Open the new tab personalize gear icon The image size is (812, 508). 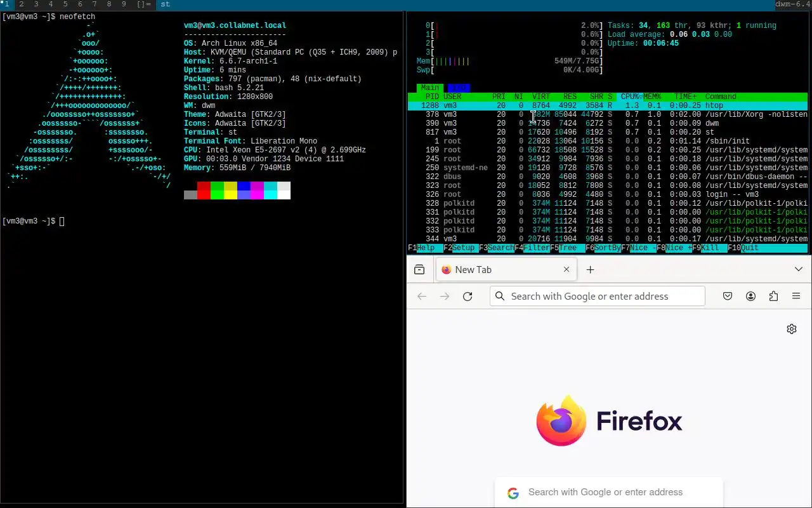pos(792,329)
